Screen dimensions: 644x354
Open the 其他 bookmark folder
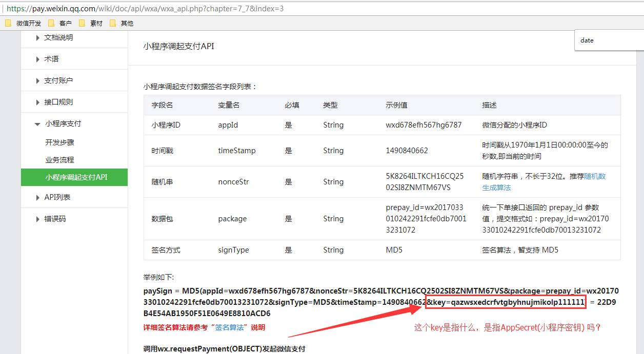(x=122, y=23)
